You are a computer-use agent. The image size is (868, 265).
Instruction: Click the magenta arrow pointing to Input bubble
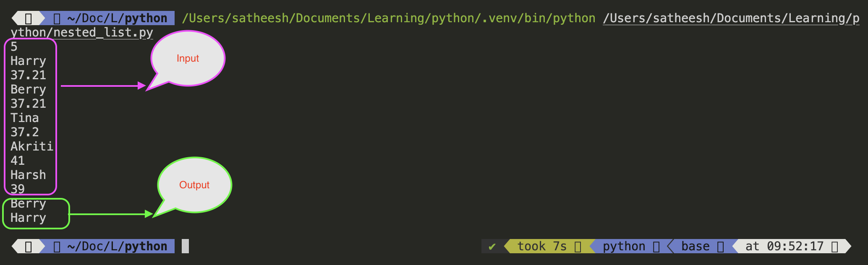click(x=103, y=86)
